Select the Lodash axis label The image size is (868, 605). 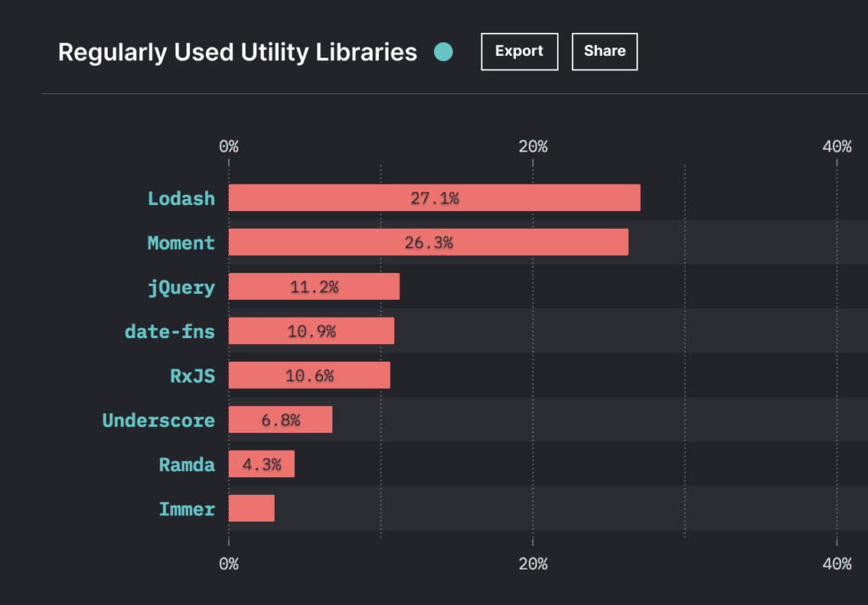point(181,197)
